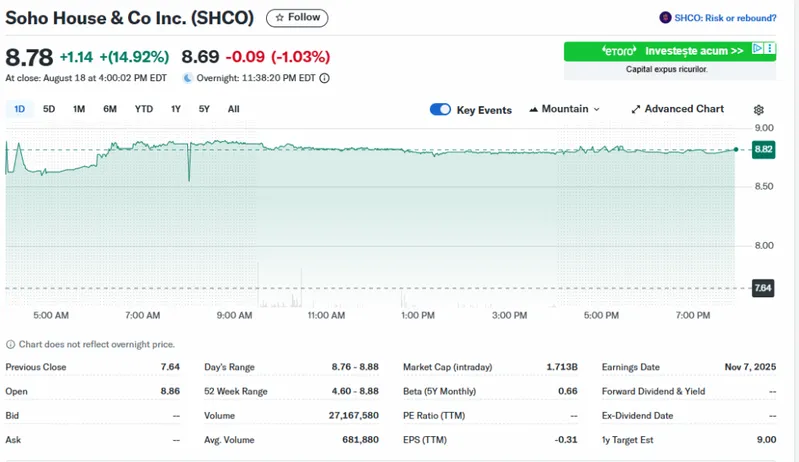Click the overnight info circle icon
Viewport: 799px width, 462px height.
coord(325,78)
